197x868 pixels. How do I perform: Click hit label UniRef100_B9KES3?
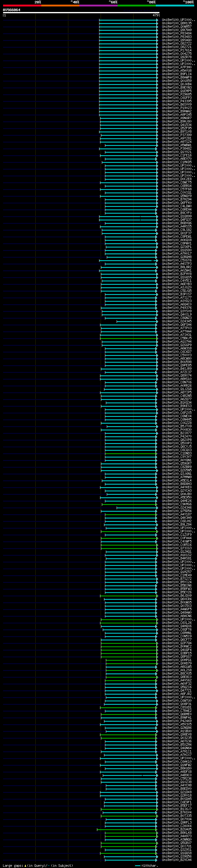pos(177,406)
